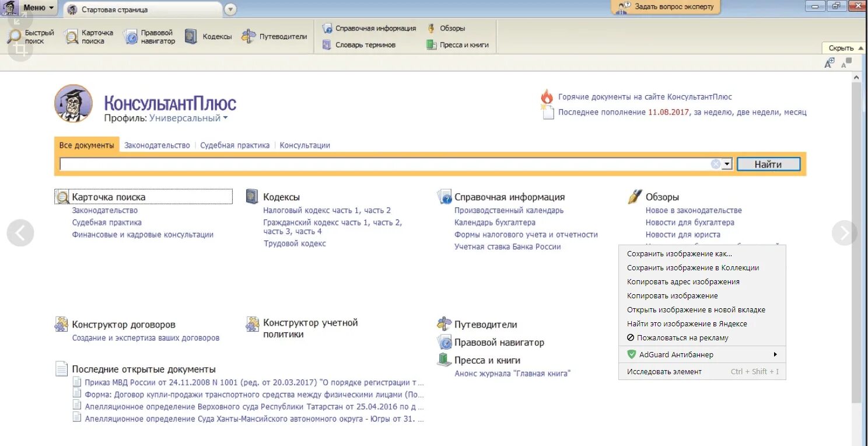Open the Профиль Универсальный dropdown
This screenshot has height=446, width=868.
click(188, 118)
